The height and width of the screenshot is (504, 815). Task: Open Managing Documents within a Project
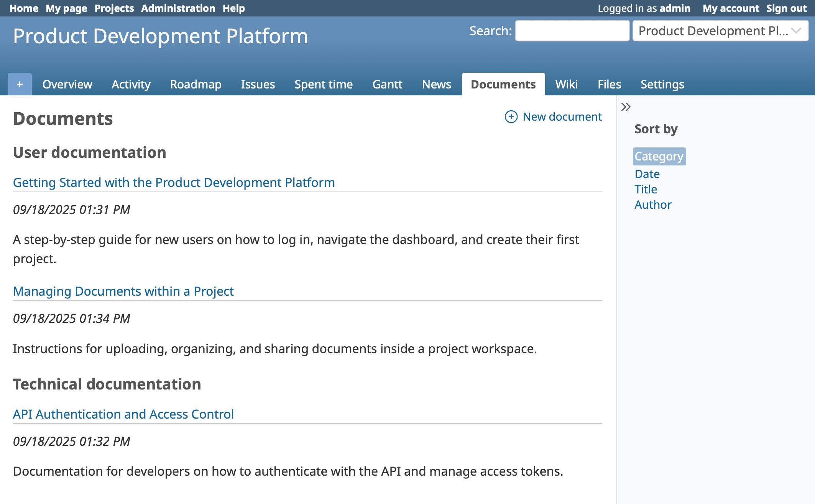[x=123, y=291]
